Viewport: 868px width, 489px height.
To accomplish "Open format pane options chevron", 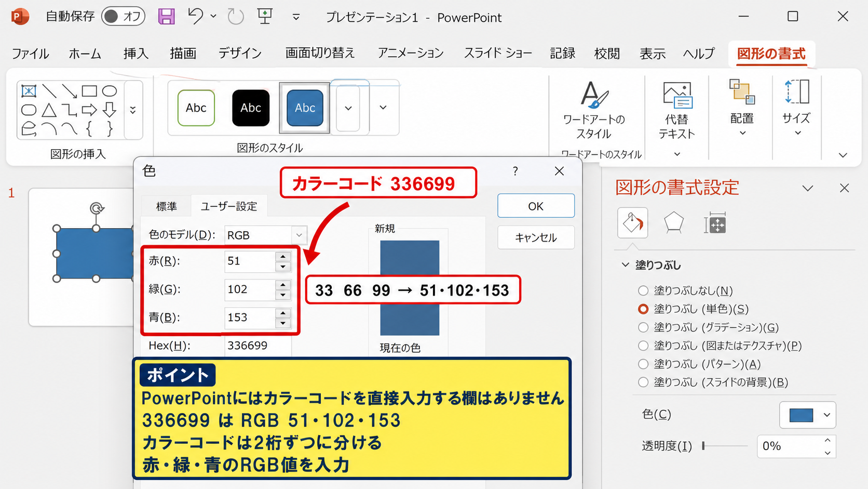I will [808, 188].
